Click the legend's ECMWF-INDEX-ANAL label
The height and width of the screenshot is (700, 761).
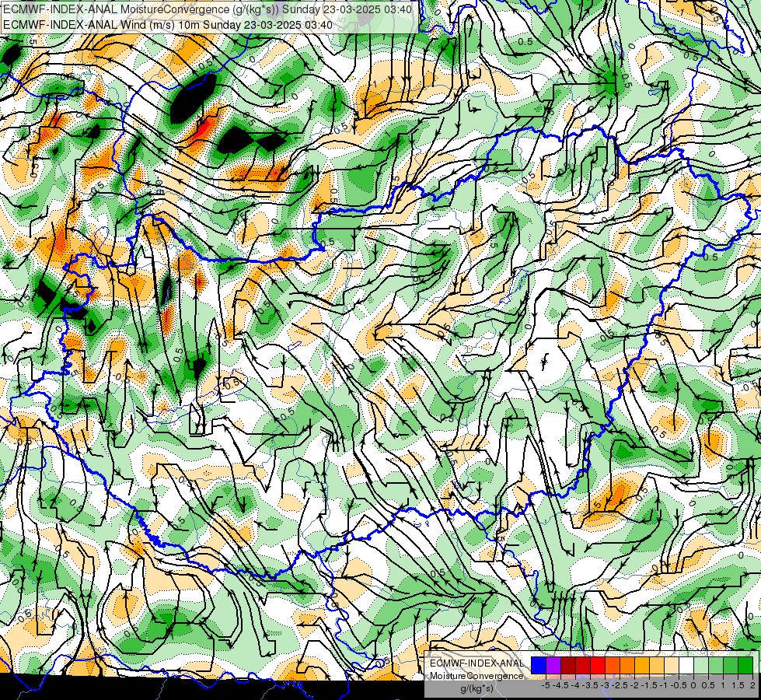pyautogui.click(x=477, y=663)
